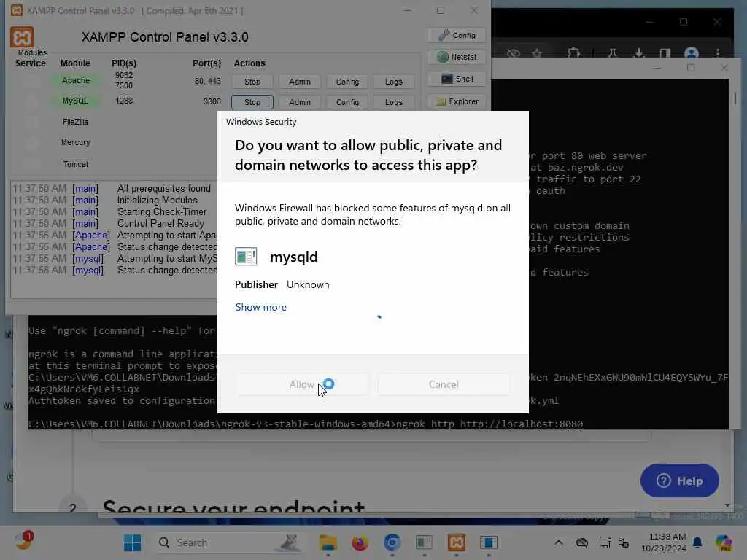Stop the MySQL module
The image size is (747, 560).
tap(252, 102)
